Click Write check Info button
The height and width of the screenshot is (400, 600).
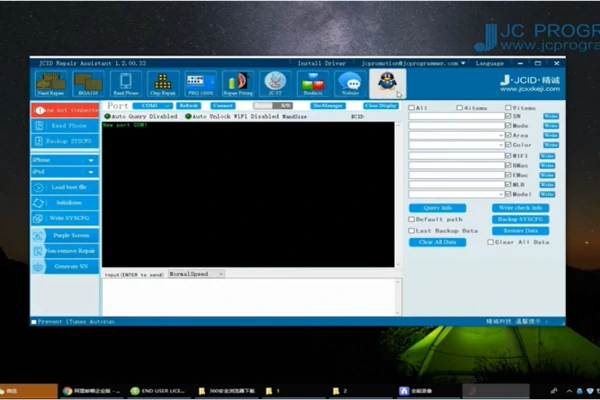tap(520, 208)
